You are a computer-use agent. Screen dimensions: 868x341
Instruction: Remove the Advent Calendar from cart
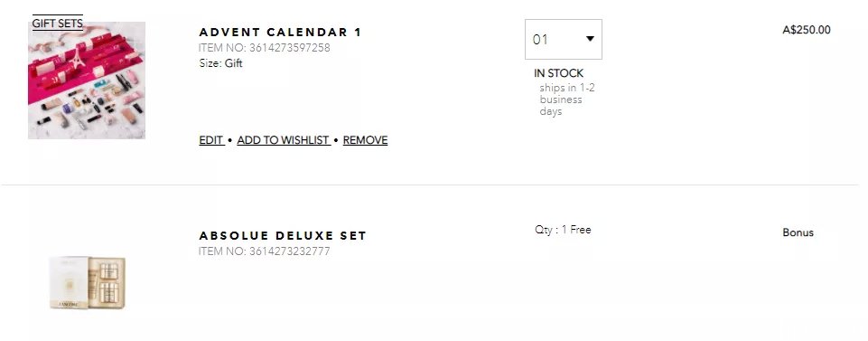366,140
